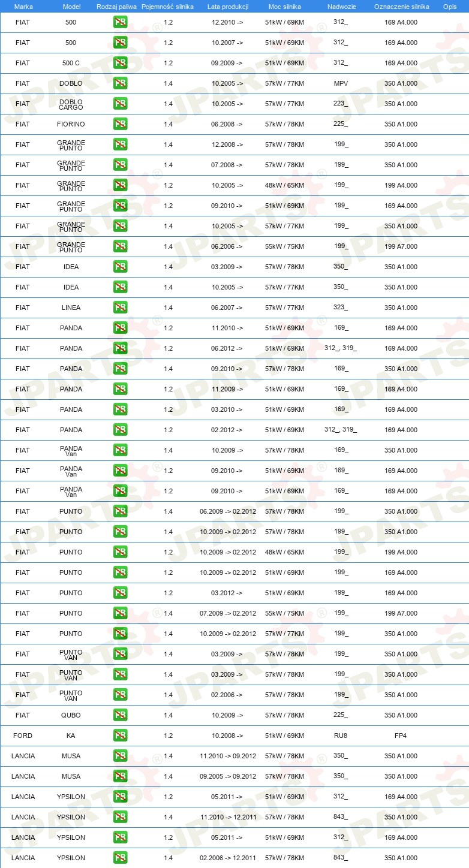Click the 06.2006 -> production date cell
The height and width of the screenshot is (868, 469).
[x=227, y=246]
